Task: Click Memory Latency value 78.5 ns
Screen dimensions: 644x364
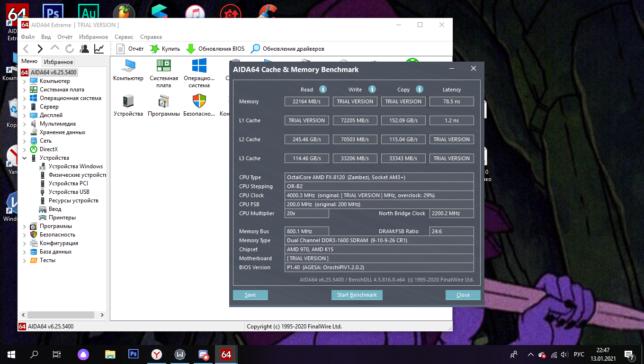Action: [x=452, y=101]
